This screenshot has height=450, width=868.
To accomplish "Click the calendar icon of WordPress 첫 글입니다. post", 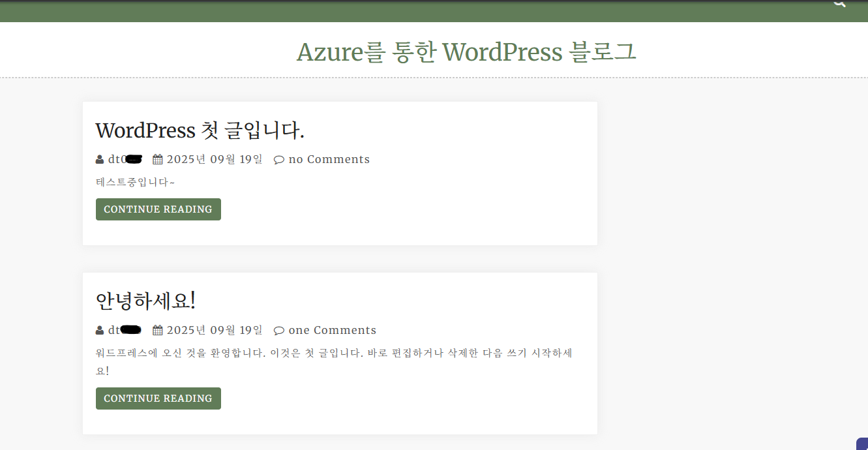I will [157, 159].
